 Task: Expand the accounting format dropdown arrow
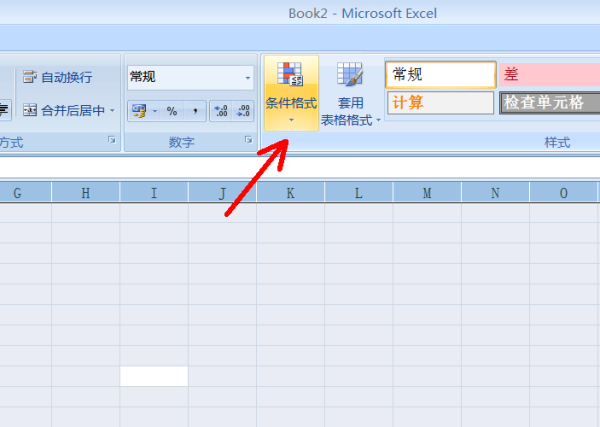tap(154, 111)
